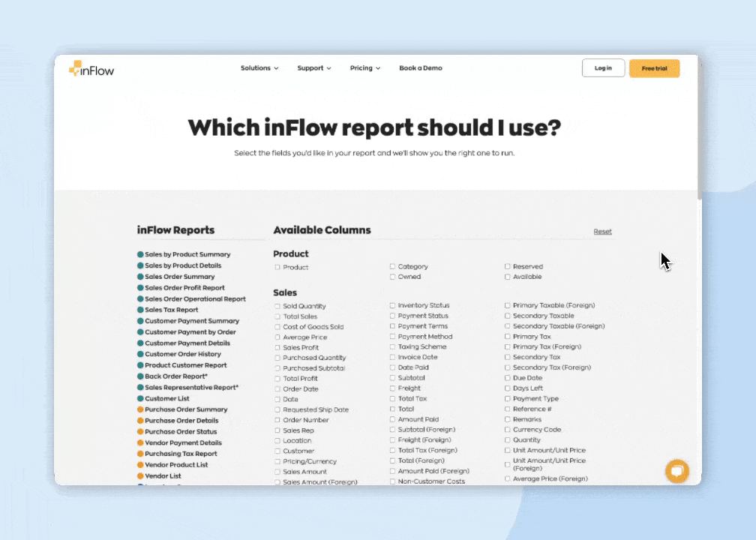This screenshot has height=540, width=756.
Task: Expand the Support dropdown
Action: pyautogui.click(x=313, y=67)
